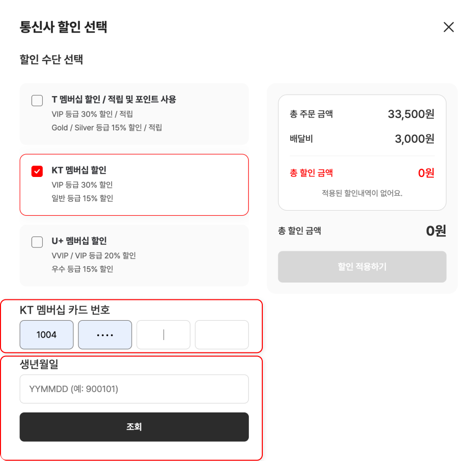Close the 통신사 할인 선택 dialog
This screenshot has width=476, height=461.
[x=448, y=27]
